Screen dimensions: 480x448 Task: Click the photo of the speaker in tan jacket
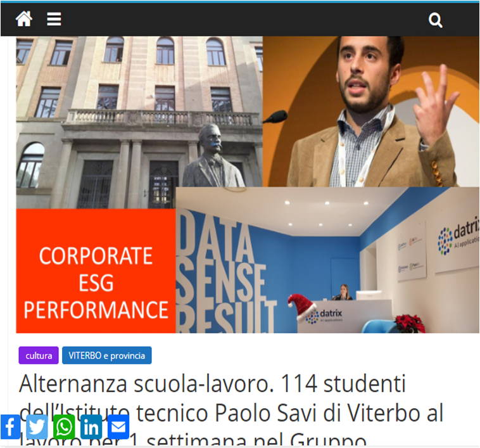click(x=371, y=112)
